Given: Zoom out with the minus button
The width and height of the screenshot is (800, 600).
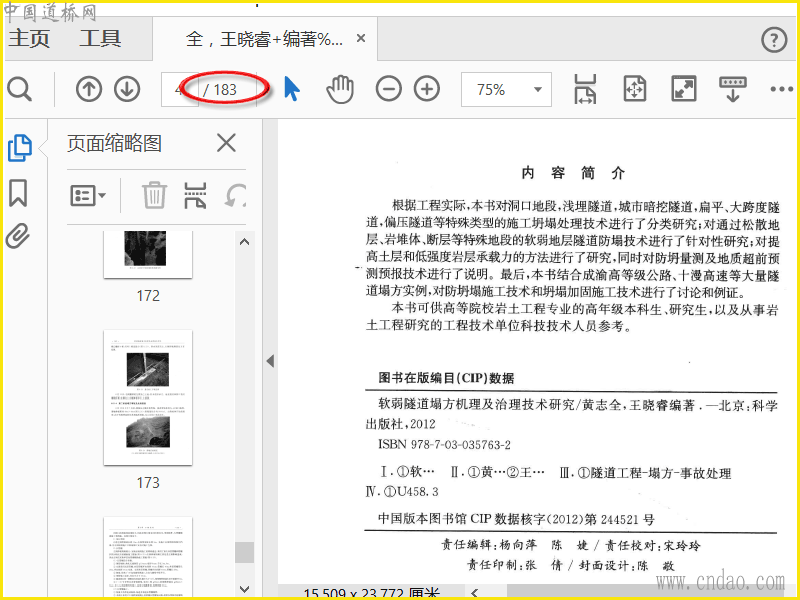Looking at the screenshot, I should pos(389,89).
